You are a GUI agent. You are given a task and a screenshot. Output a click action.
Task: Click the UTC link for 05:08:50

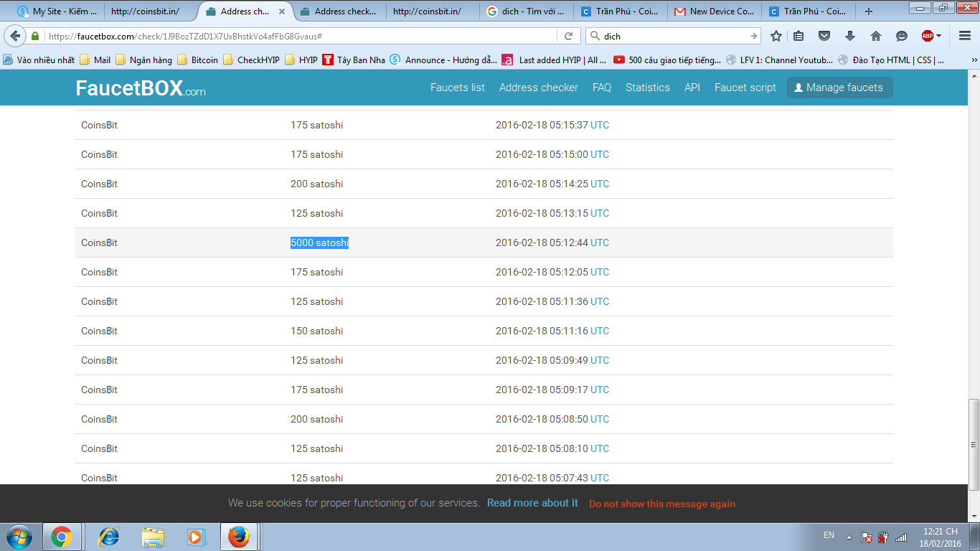click(600, 419)
